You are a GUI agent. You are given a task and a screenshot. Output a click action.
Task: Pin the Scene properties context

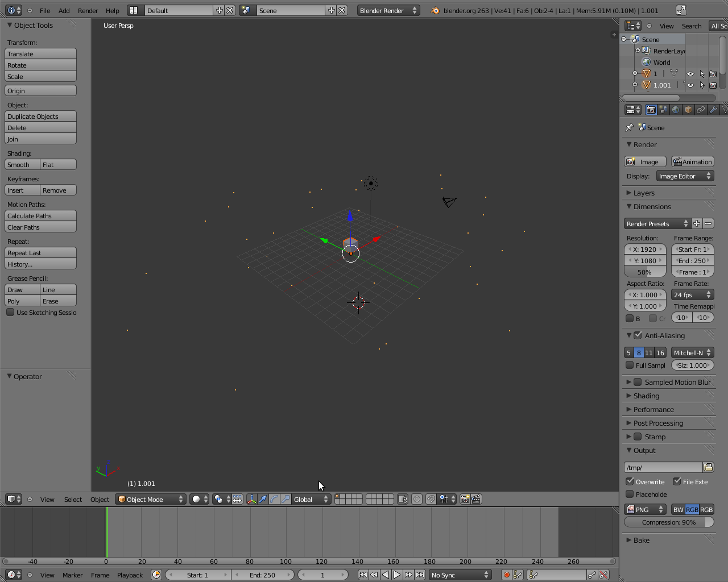pos(630,127)
